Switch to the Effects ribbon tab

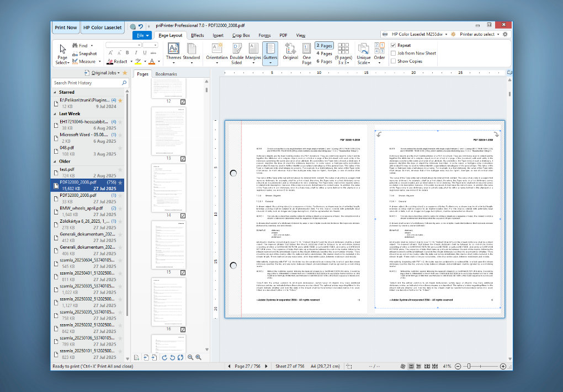pyautogui.click(x=198, y=35)
